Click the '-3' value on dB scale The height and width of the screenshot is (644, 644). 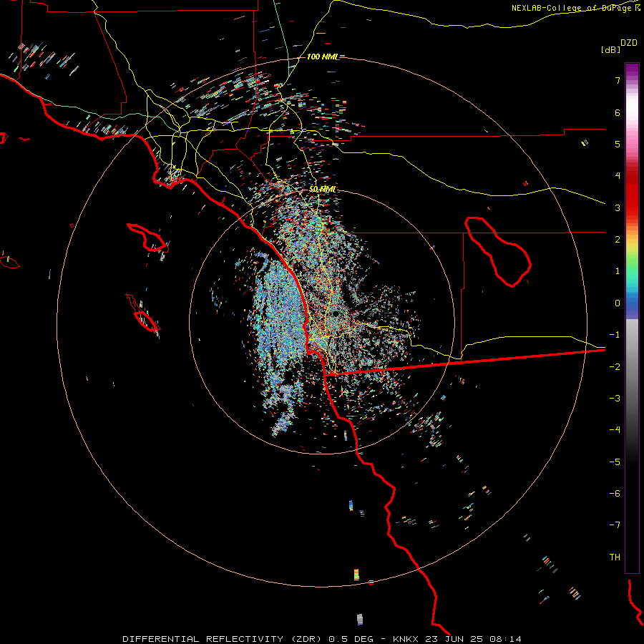click(x=615, y=399)
